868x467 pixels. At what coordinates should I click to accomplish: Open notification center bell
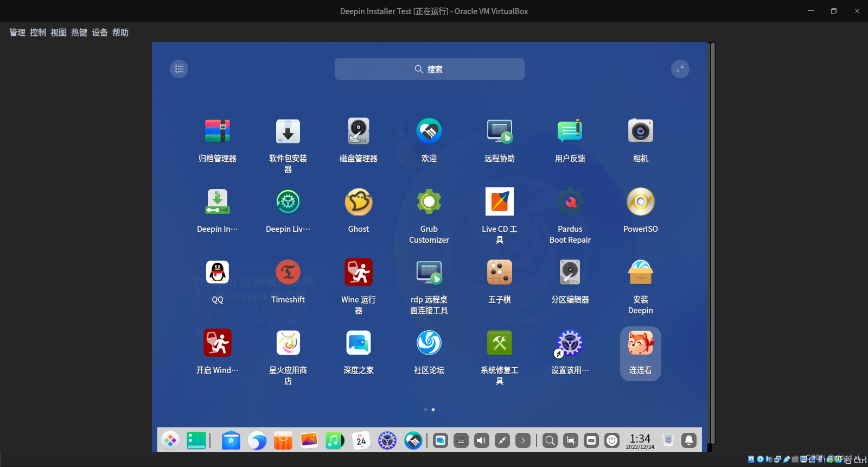pyautogui.click(x=689, y=440)
